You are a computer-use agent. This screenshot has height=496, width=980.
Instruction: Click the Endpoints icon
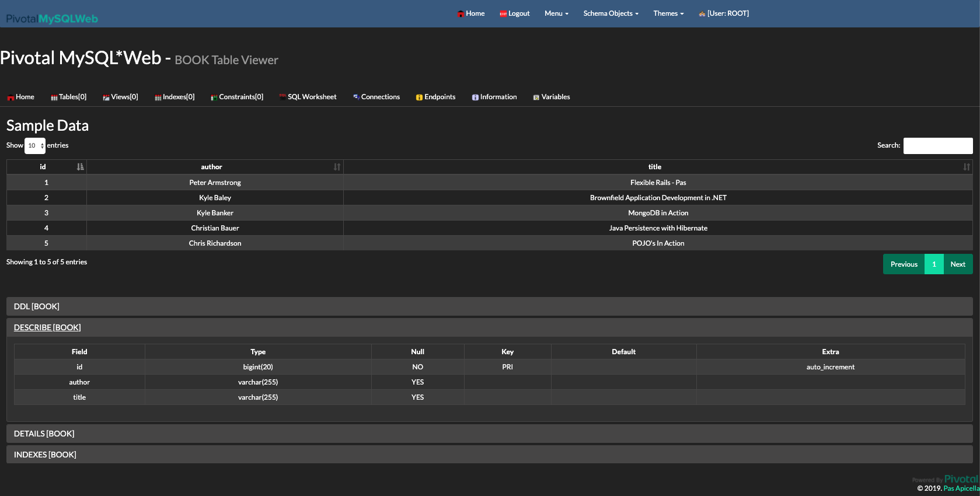419,97
